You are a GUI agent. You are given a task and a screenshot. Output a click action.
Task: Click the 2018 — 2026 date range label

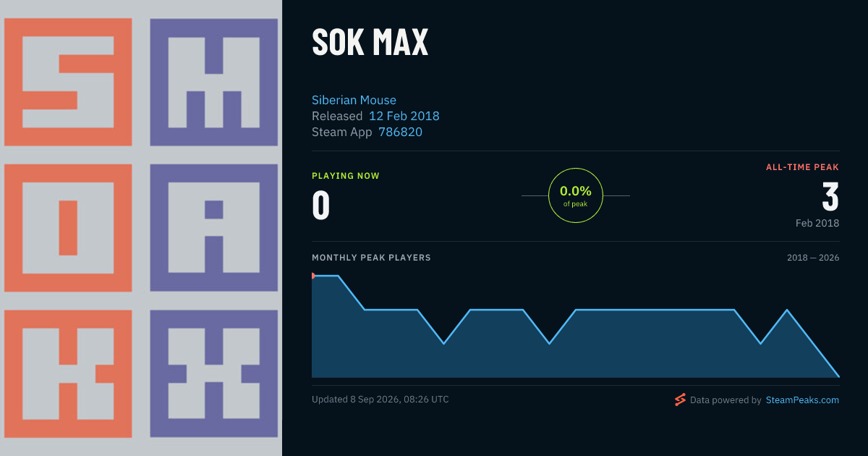(x=813, y=258)
